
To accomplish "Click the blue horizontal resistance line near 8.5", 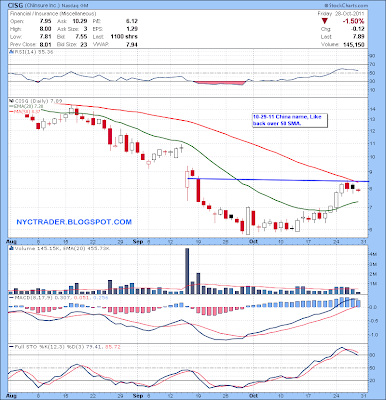I will coord(278,180).
